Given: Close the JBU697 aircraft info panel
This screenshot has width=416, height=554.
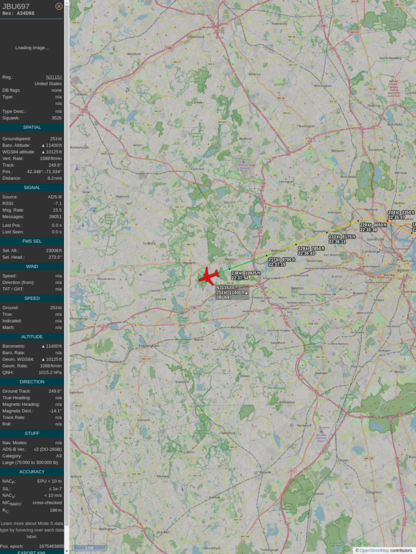Looking at the screenshot, I should [x=59, y=6].
